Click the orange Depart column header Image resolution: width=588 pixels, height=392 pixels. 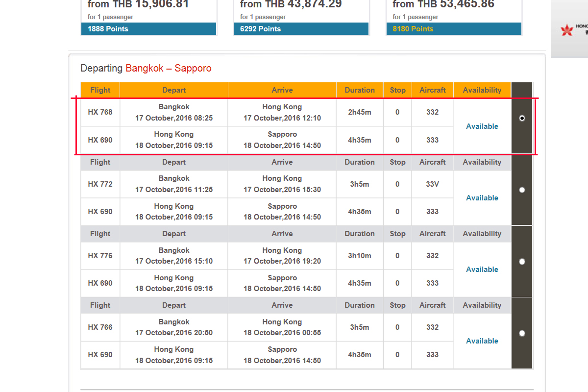pos(174,90)
